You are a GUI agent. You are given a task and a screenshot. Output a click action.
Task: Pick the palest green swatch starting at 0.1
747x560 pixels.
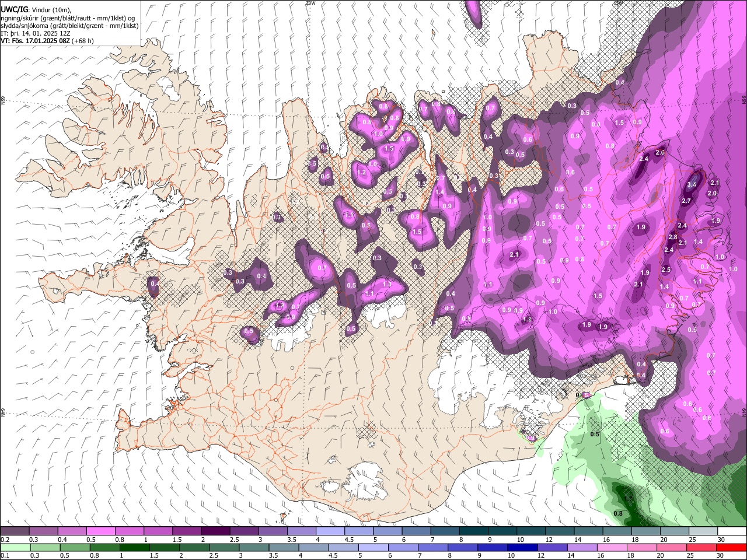coord(15,547)
